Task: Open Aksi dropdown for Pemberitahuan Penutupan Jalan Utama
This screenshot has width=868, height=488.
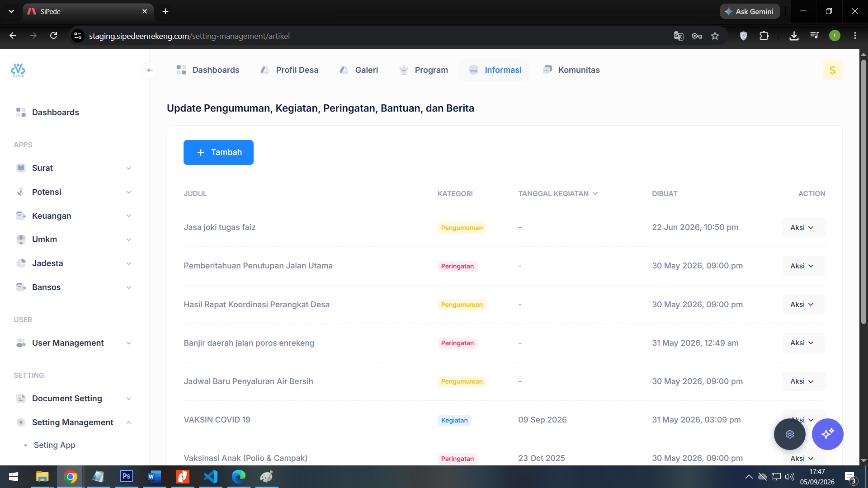Action: (803, 266)
